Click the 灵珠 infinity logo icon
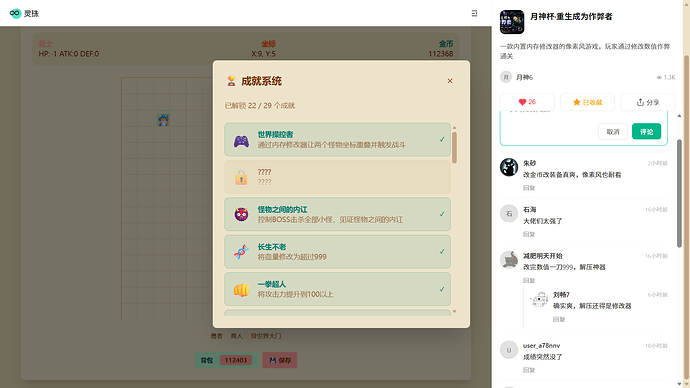The height and width of the screenshot is (388, 690). pyautogui.click(x=15, y=13)
